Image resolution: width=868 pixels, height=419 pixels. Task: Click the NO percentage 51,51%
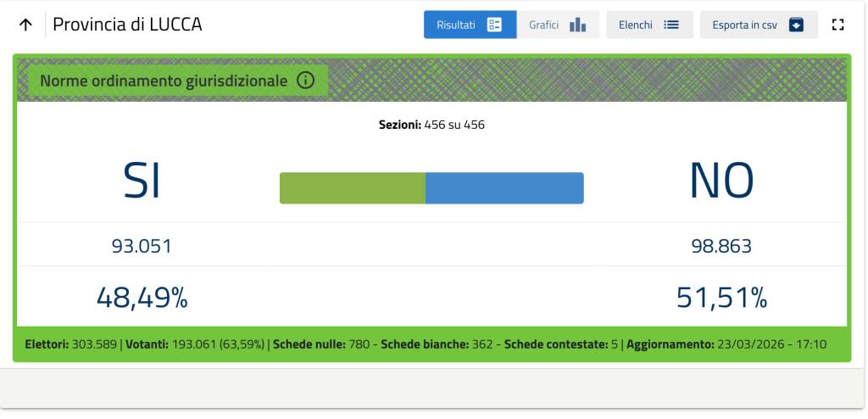[x=721, y=298]
